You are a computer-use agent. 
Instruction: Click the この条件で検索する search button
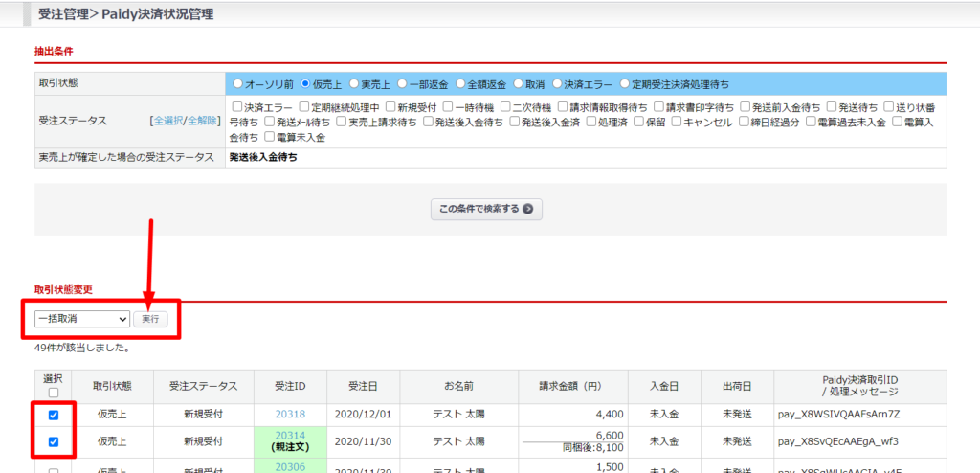coord(485,209)
